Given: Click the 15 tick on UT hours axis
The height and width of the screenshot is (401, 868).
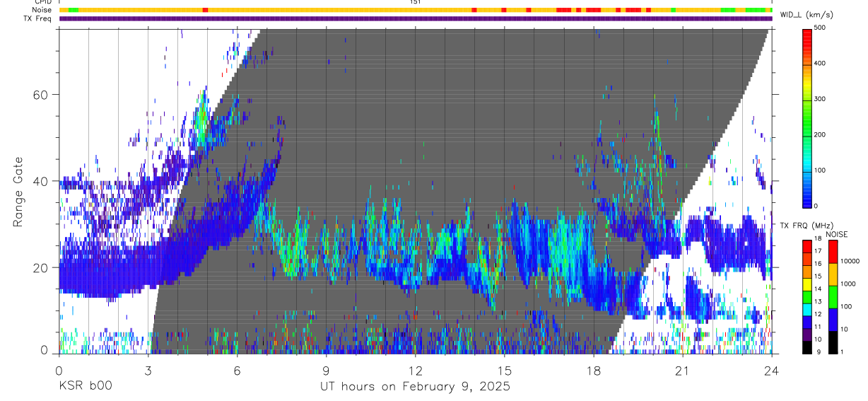Looking at the screenshot, I should [505, 370].
